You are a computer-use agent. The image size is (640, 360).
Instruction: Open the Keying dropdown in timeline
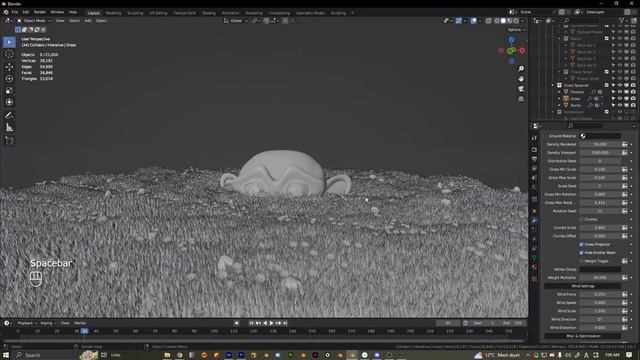point(48,323)
